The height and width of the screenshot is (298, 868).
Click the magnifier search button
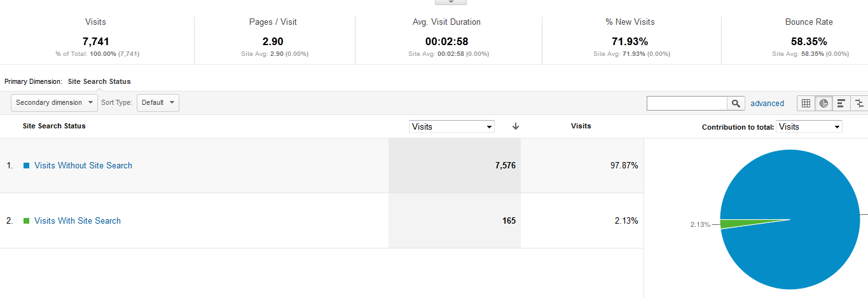(736, 103)
